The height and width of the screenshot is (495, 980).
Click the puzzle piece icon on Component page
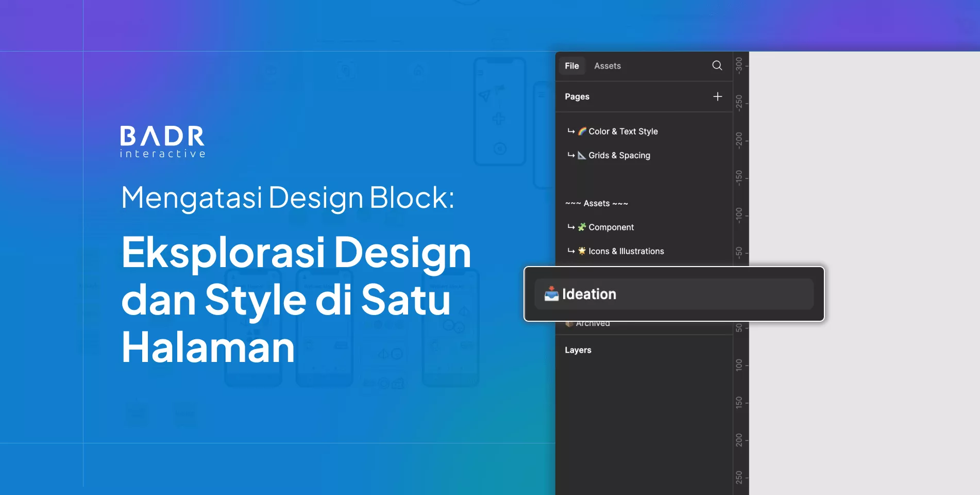pyautogui.click(x=581, y=227)
